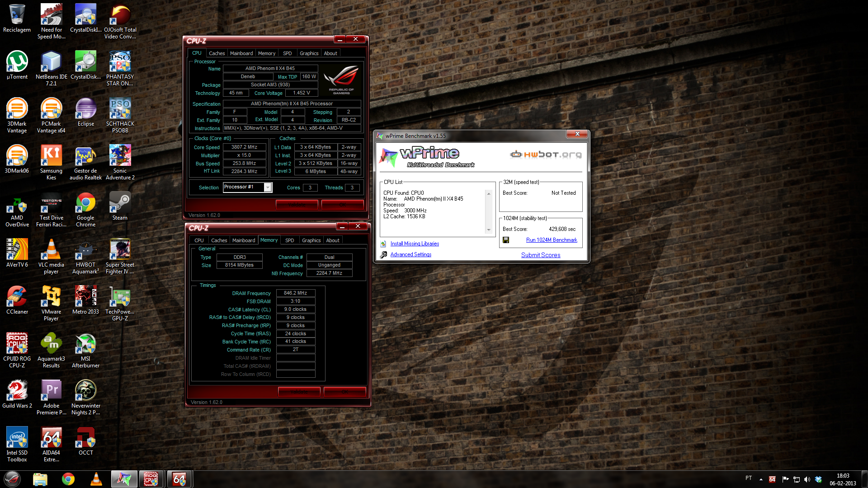
Task: Launch Google Chrome desktop icon
Action: [x=85, y=209]
